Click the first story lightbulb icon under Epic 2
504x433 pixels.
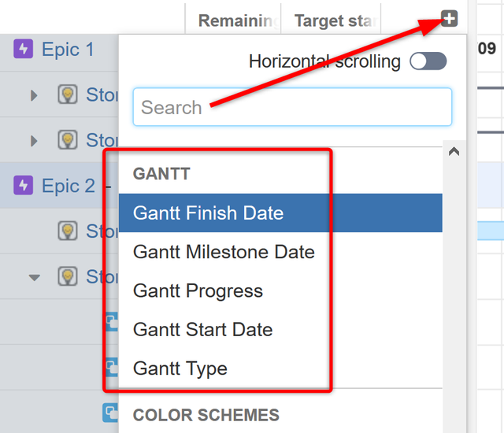coord(68,231)
